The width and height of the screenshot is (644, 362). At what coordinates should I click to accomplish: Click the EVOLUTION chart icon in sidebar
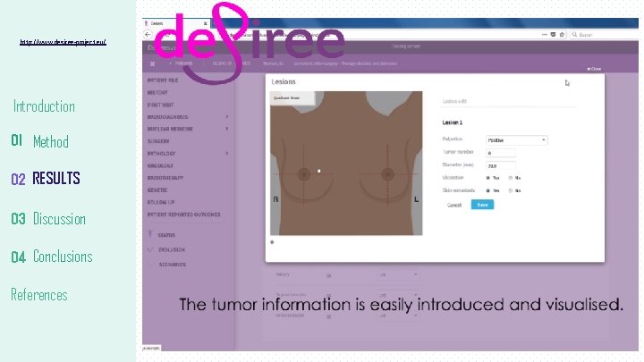(150, 249)
